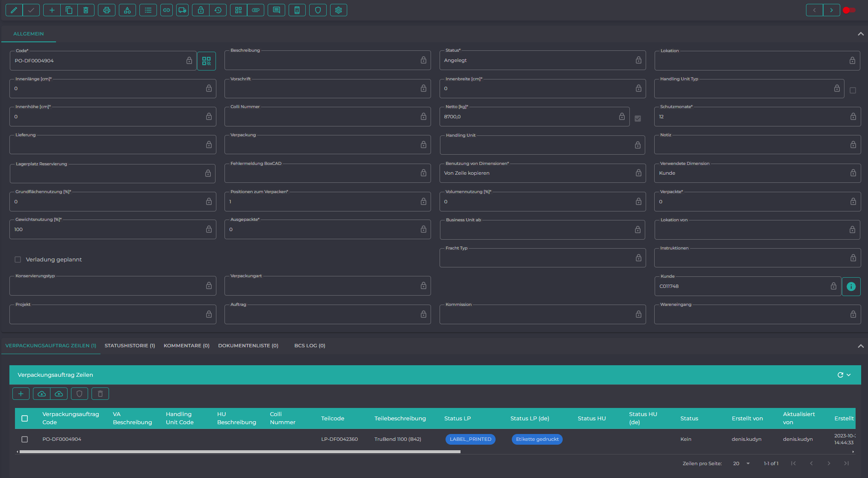Open Benutzung von Dimensionen dropdown field
The height and width of the screenshot is (478, 868).
pos(543,173)
